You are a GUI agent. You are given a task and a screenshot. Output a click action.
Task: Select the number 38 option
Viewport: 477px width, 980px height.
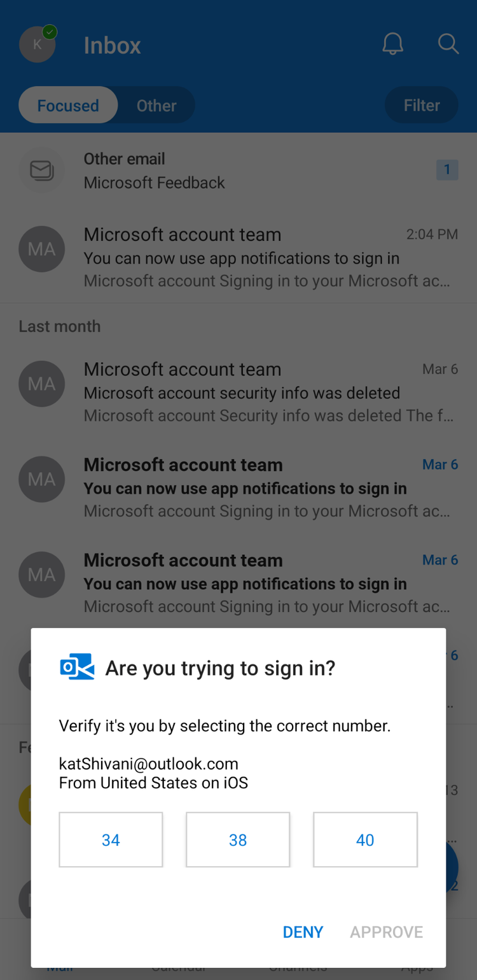coord(237,839)
